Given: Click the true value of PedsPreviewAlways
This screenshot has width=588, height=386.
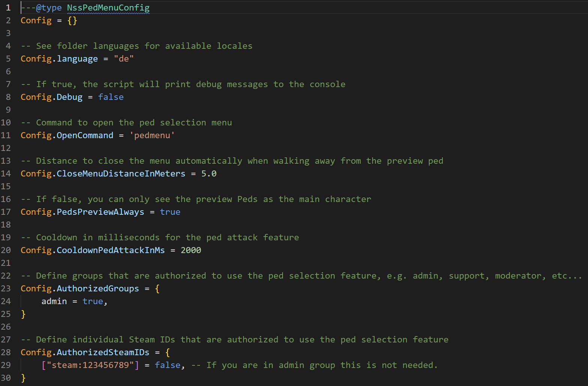Looking at the screenshot, I should [x=170, y=212].
